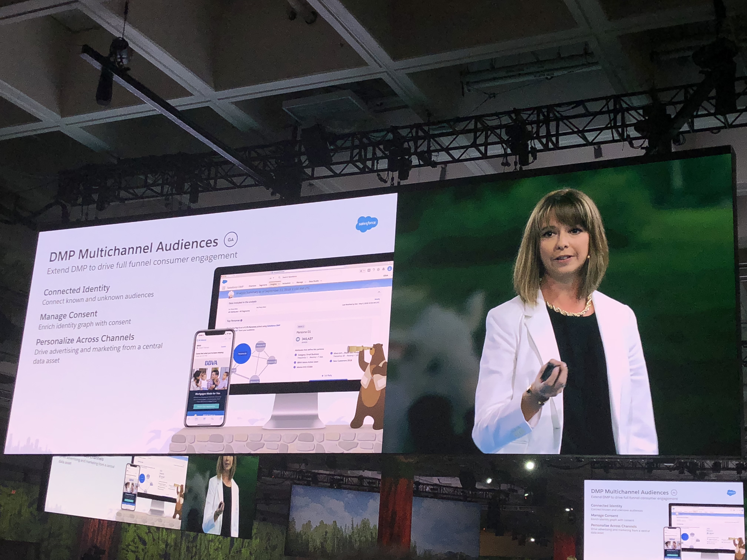The width and height of the screenshot is (747, 560).
Task: Click the circled GA badge beside title
Action: pos(231,239)
